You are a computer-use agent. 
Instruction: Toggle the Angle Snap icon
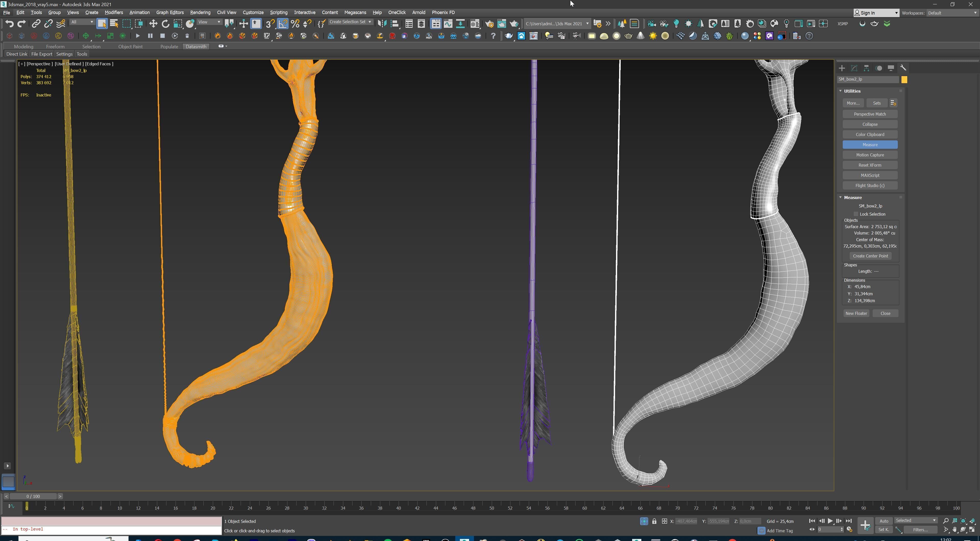283,23
